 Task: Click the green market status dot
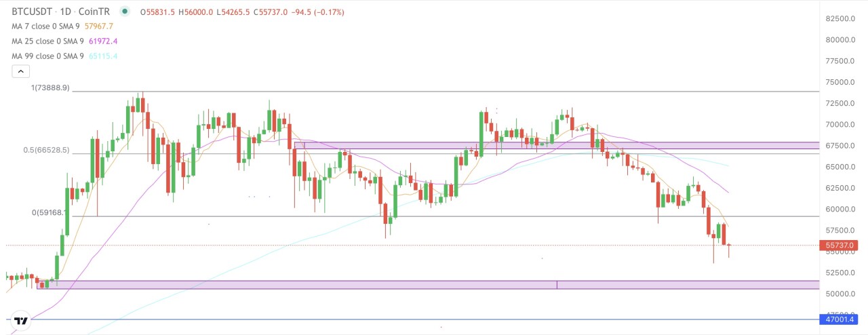124,12
